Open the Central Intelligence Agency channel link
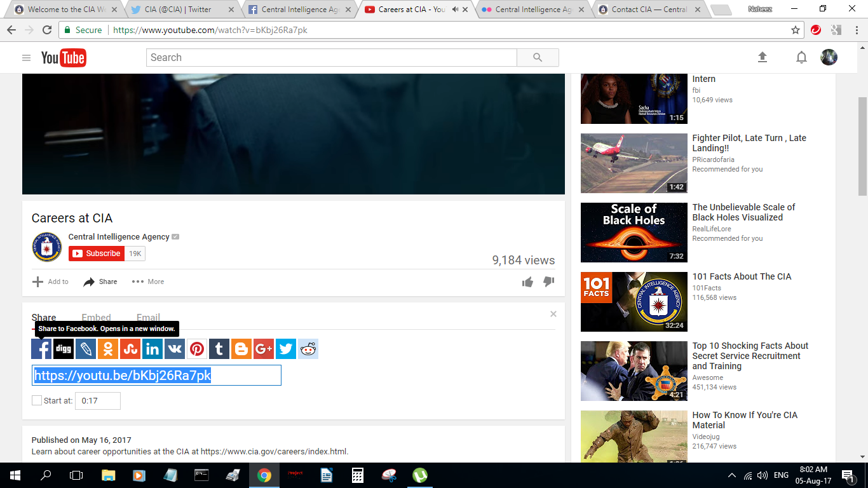This screenshot has height=488, width=868. tap(119, 237)
